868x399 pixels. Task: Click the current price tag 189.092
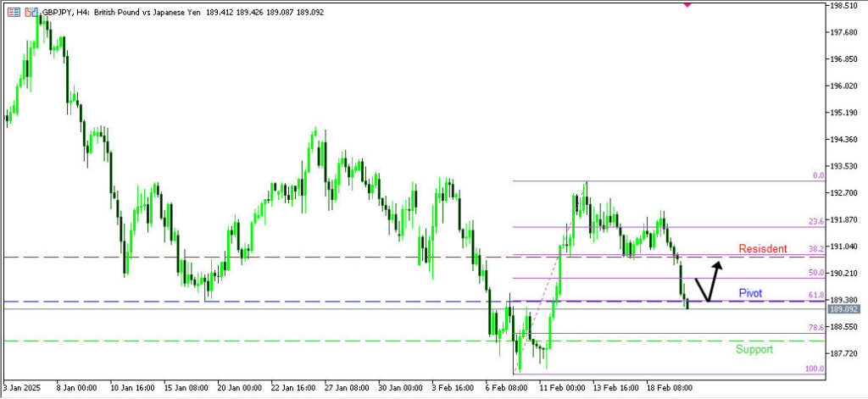click(x=845, y=309)
